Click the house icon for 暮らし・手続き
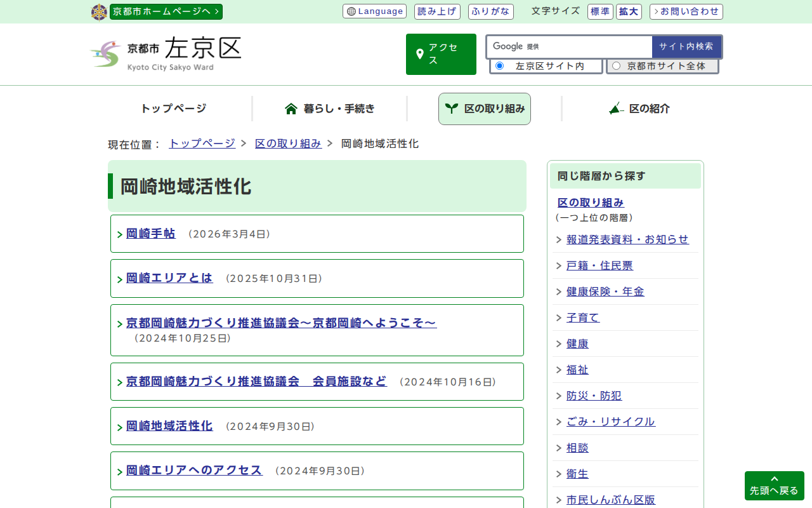 click(291, 109)
